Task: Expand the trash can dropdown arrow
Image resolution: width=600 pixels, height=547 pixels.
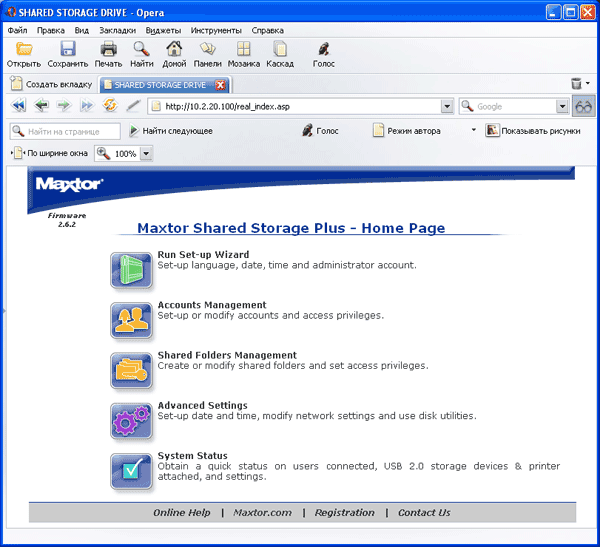Action: click(587, 83)
